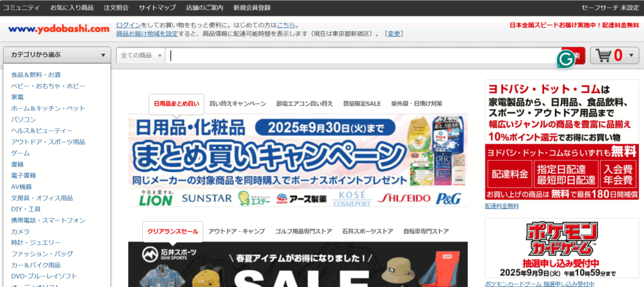Open the 石井スポーツ SALE banner

click(297, 264)
